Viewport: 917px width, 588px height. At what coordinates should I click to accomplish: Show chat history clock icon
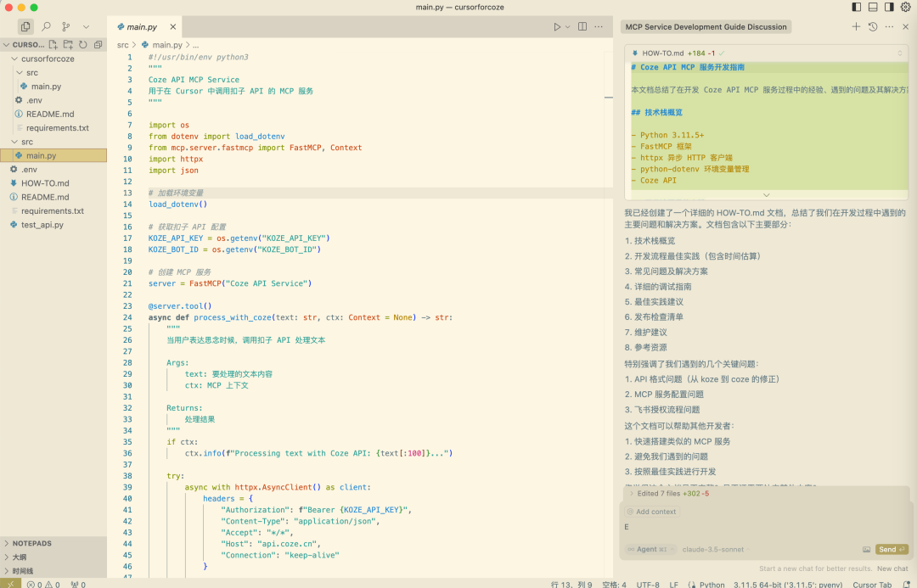point(873,27)
